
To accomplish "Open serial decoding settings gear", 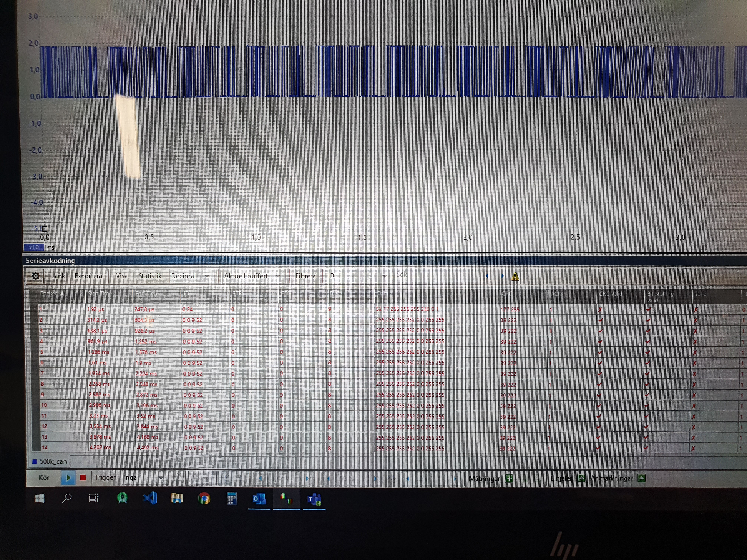I will pyautogui.click(x=35, y=276).
